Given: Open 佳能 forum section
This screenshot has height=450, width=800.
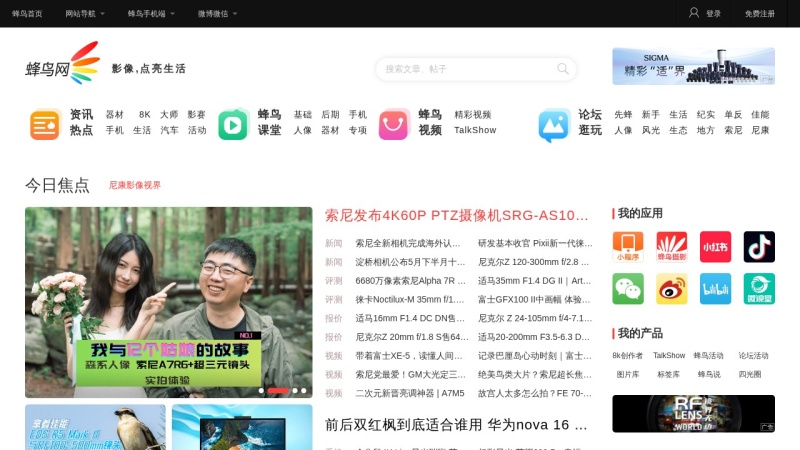Looking at the screenshot, I should pyautogui.click(x=760, y=115).
